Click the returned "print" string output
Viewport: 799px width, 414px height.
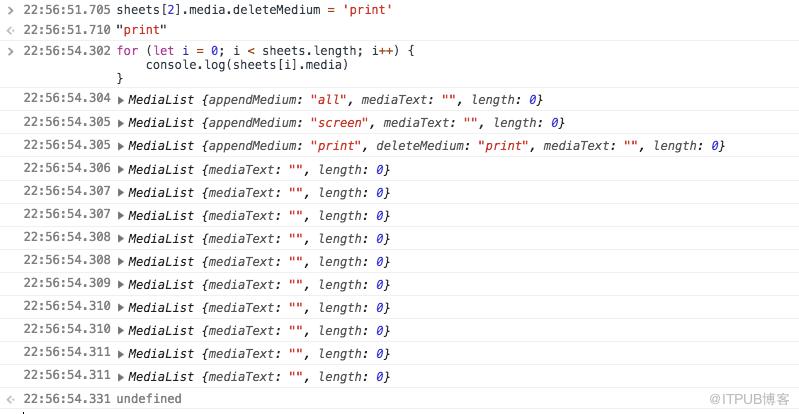coord(142,30)
